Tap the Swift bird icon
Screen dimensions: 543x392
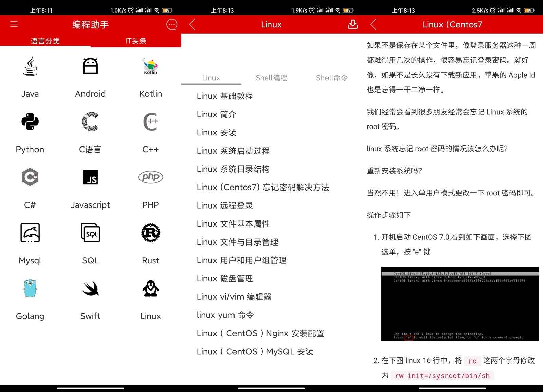point(90,289)
